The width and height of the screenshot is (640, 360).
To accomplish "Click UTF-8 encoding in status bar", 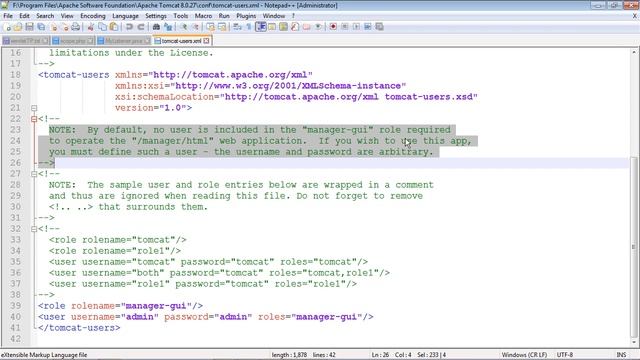I will click(x=565, y=355).
